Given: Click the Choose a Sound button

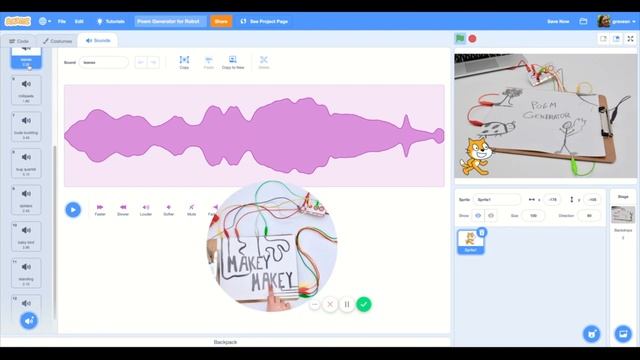Looking at the screenshot, I should (29, 321).
